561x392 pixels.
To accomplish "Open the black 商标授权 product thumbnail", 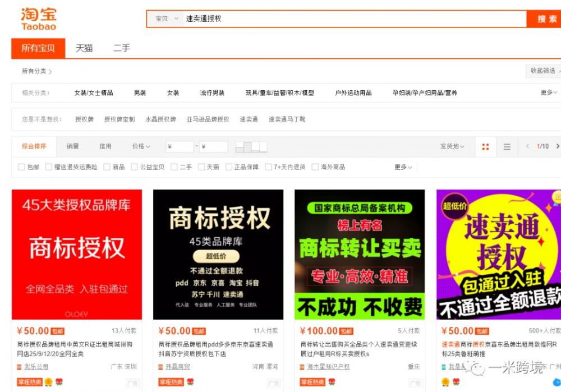I will [218, 254].
